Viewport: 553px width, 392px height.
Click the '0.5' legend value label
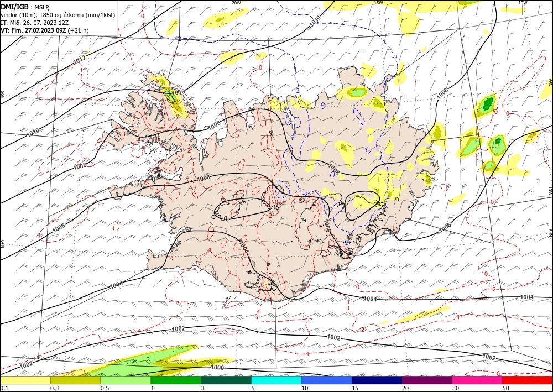(x=105, y=388)
